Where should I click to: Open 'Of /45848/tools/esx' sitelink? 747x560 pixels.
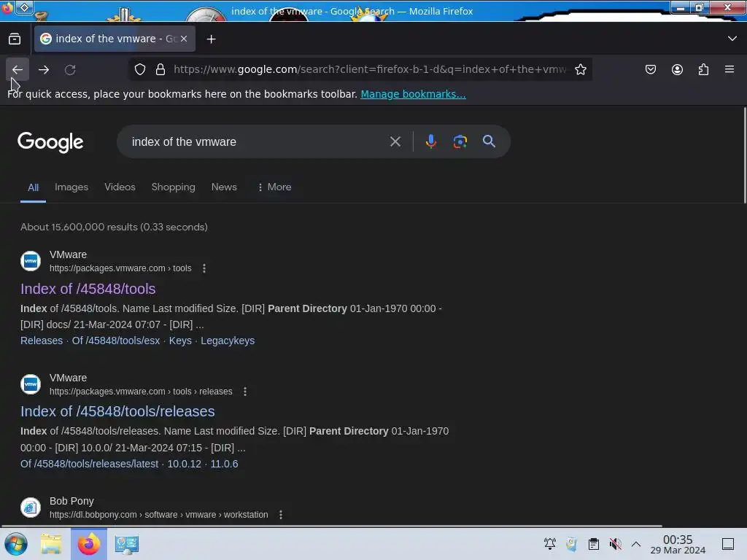click(x=116, y=341)
